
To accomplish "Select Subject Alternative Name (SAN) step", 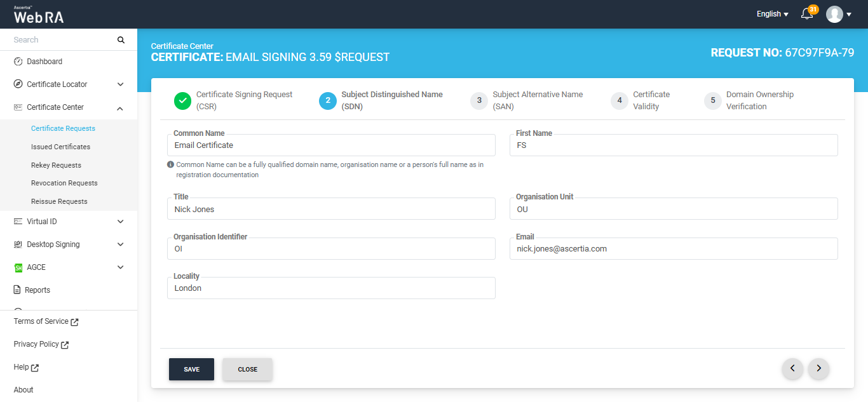I will (x=538, y=100).
